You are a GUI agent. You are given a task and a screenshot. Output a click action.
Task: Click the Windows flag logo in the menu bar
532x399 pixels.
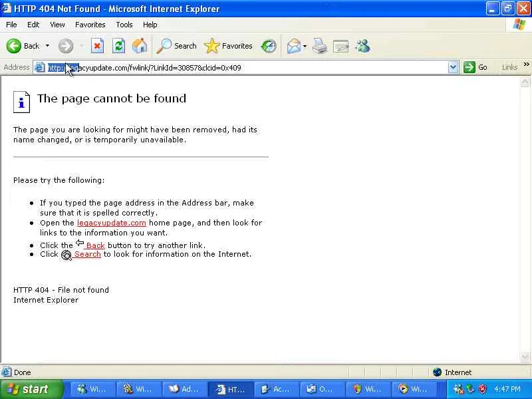(519, 25)
